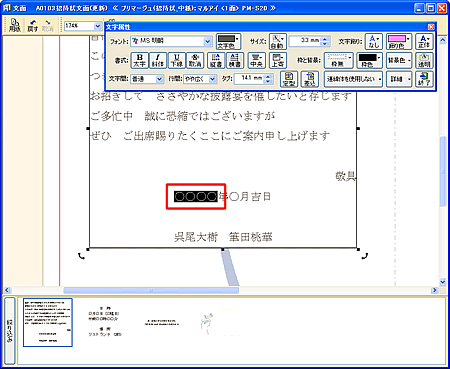Click the vertical scrollbar up arrow

(443, 41)
